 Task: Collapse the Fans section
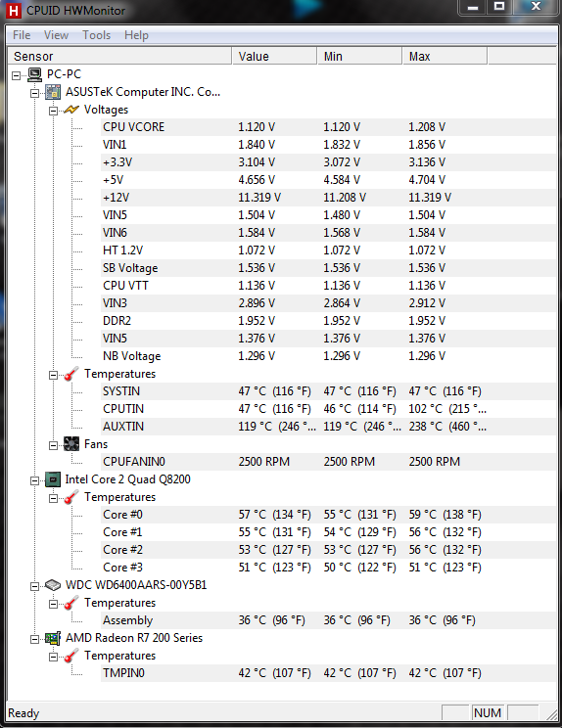tap(54, 446)
